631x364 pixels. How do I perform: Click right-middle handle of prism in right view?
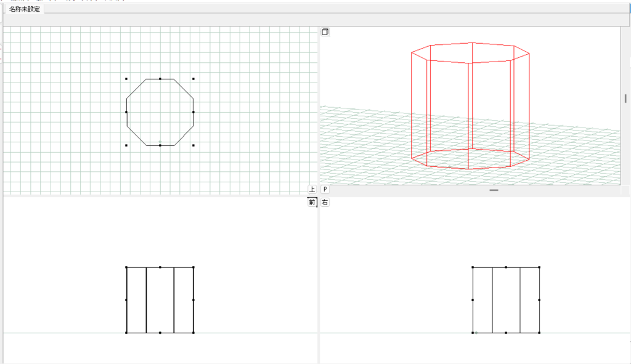pyautogui.click(x=539, y=300)
